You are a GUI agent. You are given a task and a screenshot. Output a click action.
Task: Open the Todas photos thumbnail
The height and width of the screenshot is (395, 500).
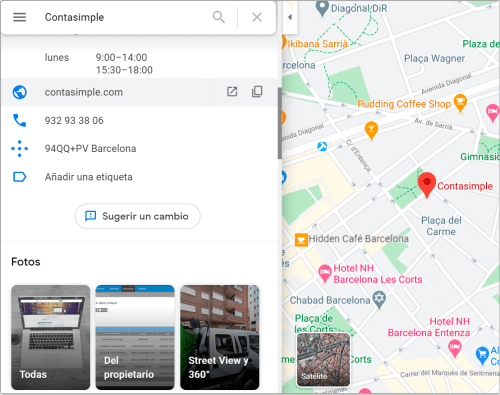tap(51, 337)
